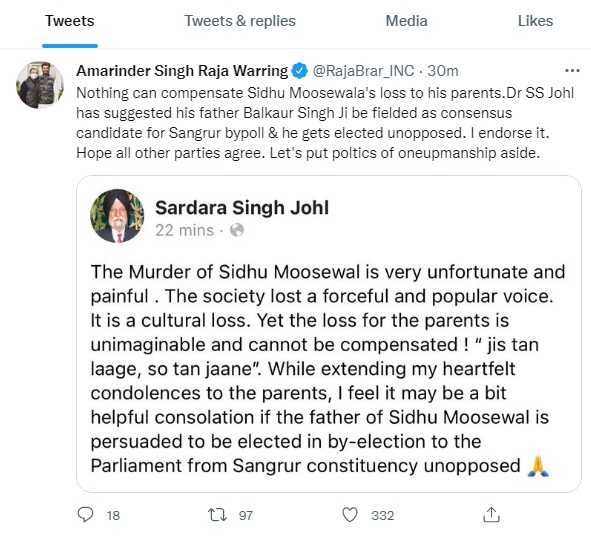Click the globe public visibility icon

point(237,230)
